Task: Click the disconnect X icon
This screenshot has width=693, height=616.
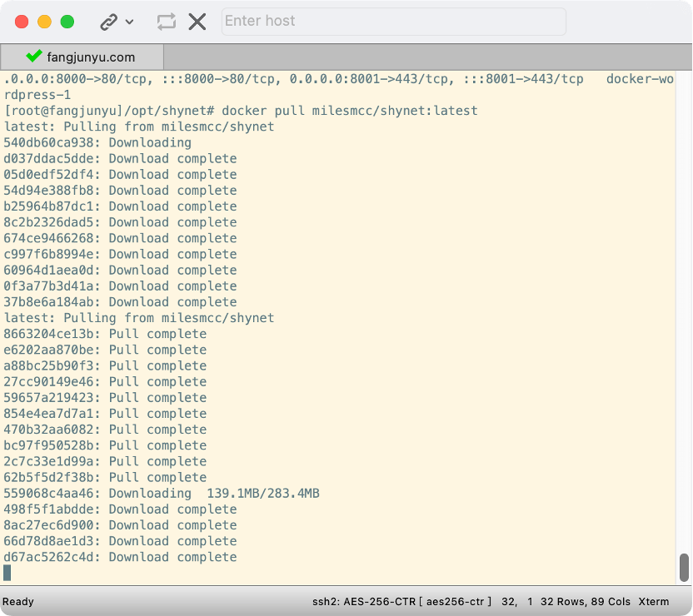Action: coord(197,22)
